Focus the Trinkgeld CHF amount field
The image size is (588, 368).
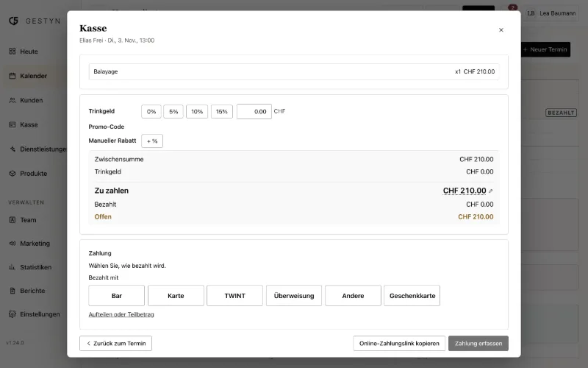(x=254, y=112)
